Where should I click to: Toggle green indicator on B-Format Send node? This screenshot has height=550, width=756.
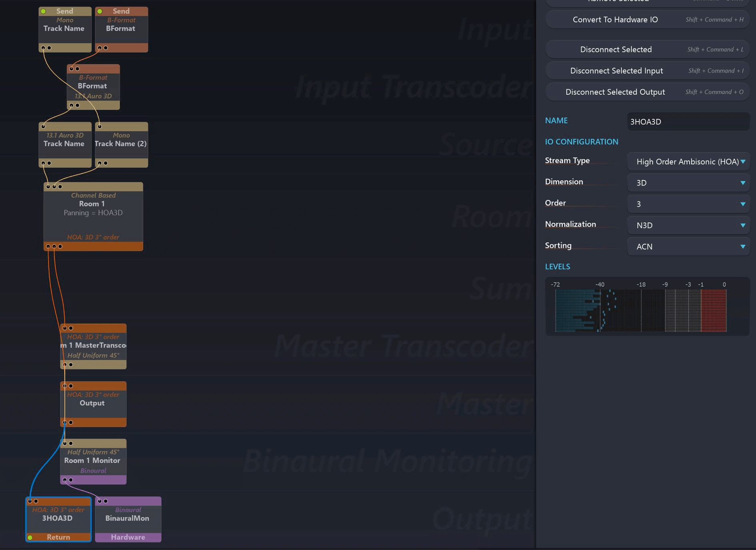click(100, 11)
